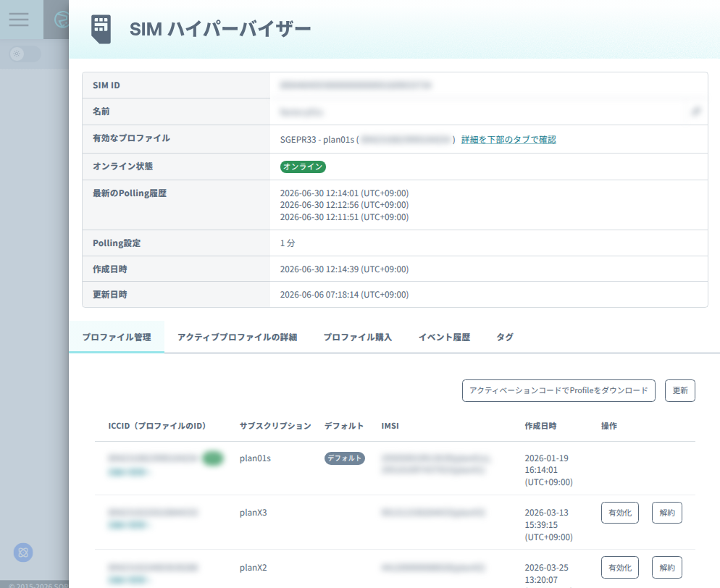720x588 pixels.
Task: Click the logo icon in top bar
Action: pyautogui.click(x=61, y=20)
